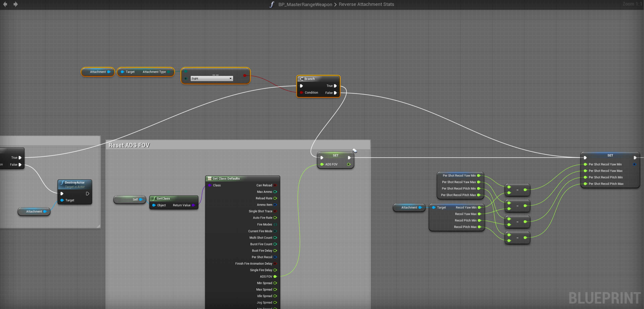Click the forward navigation arrow
644x309 pixels.
(16, 4)
